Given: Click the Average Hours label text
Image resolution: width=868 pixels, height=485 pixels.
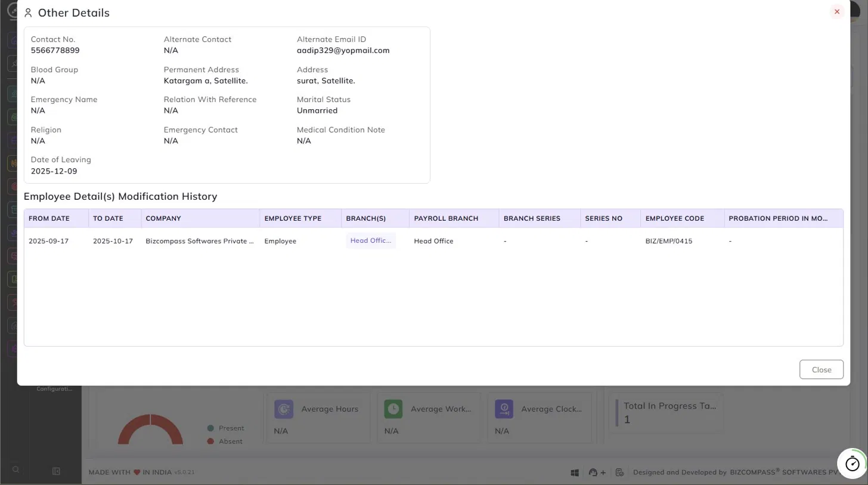Looking at the screenshot, I should click(x=330, y=409).
